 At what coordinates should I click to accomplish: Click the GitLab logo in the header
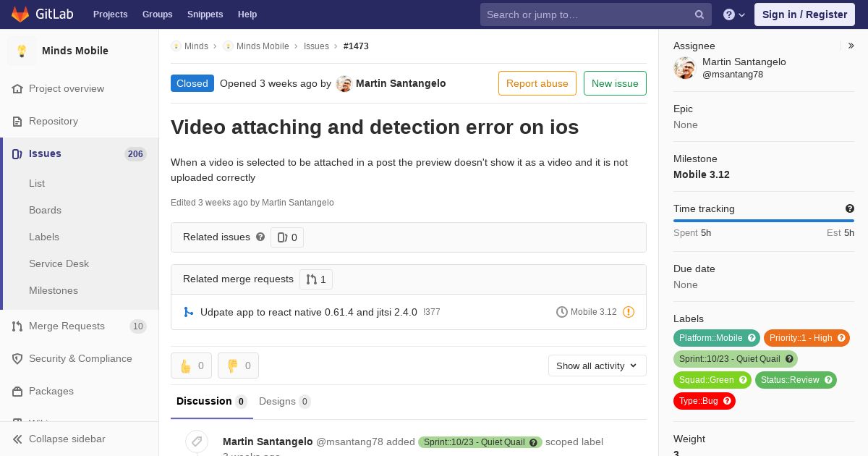(42, 14)
